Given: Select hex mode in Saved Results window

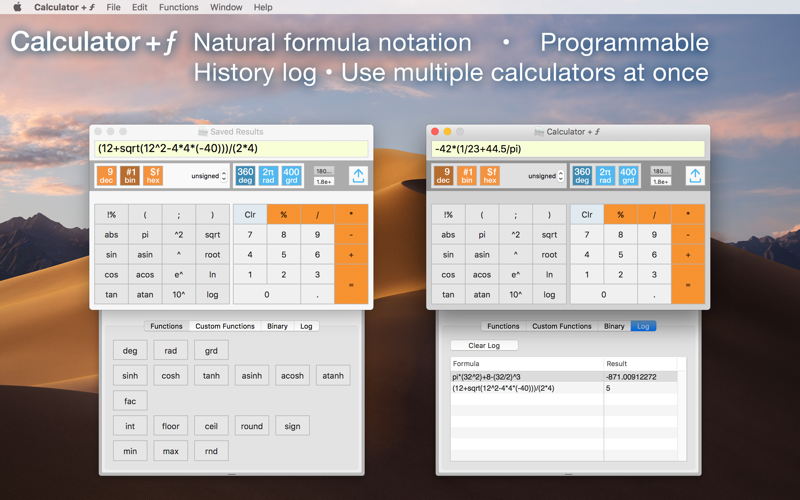Looking at the screenshot, I should [x=153, y=176].
